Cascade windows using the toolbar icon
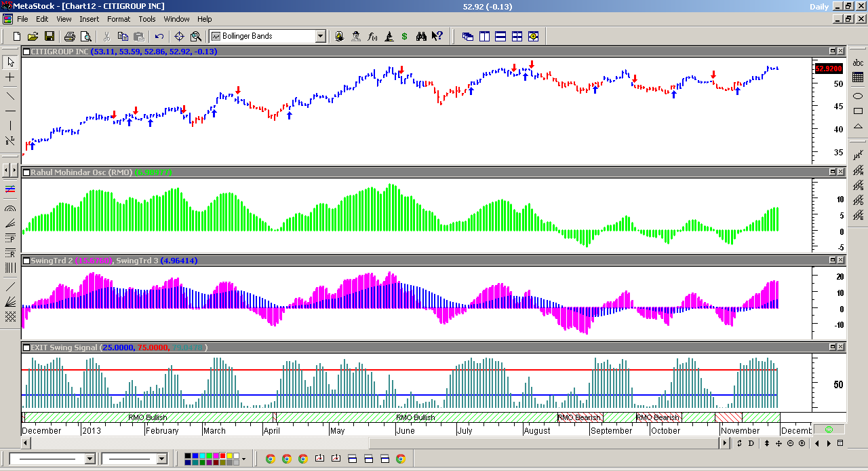This screenshot has width=868, height=471. click(x=468, y=36)
